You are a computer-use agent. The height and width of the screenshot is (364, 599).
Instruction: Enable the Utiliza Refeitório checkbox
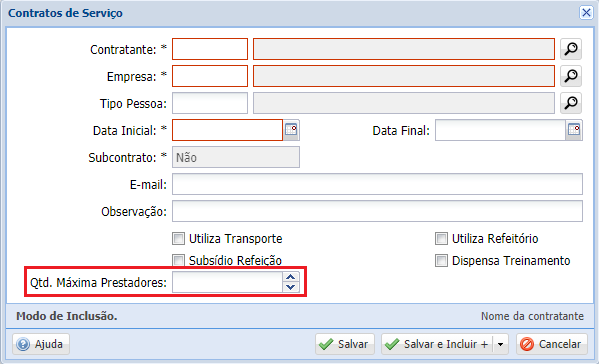click(x=441, y=239)
